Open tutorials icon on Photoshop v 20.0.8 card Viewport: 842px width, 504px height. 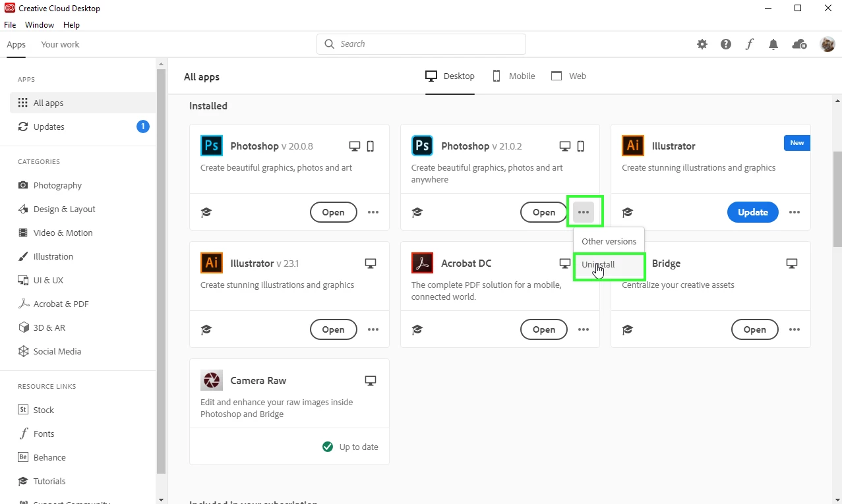206,212
